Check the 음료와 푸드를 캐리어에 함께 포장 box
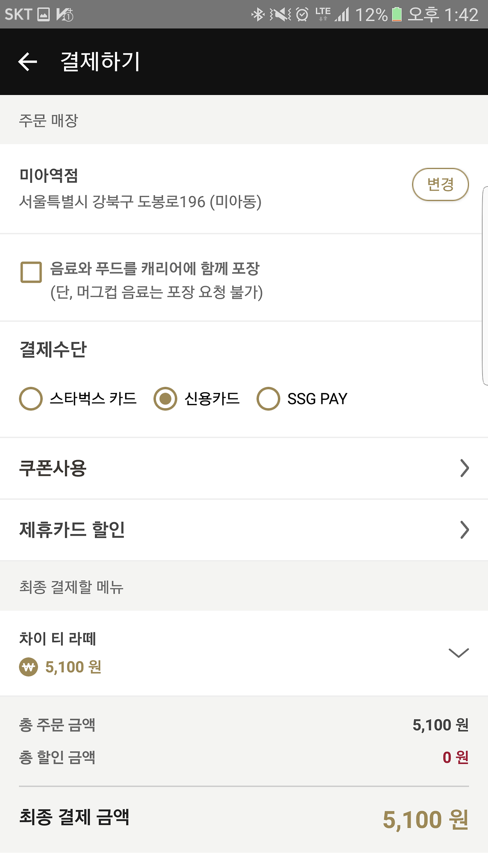The image size is (488, 868). click(31, 272)
